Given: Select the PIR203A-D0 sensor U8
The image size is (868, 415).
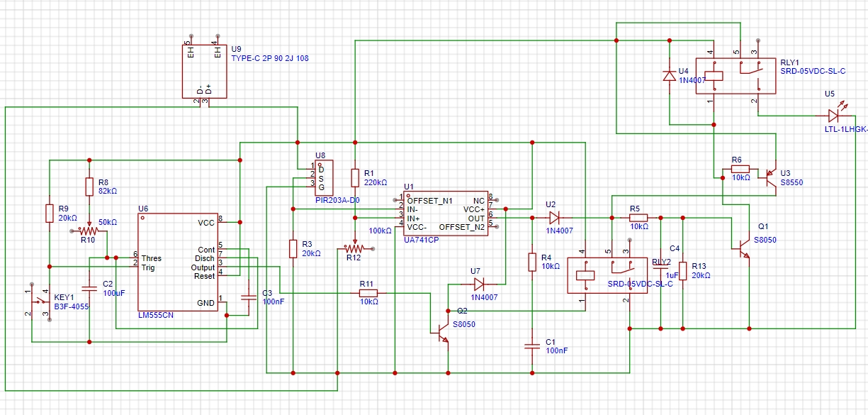Looking at the screenshot, I should click(x=324, y=177).
